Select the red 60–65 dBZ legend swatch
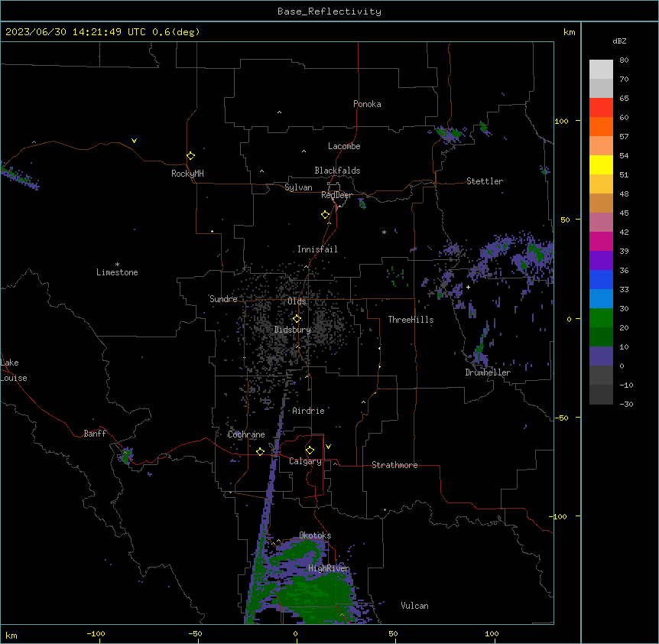Image resolution: width=659 pixels, height=644 pixels. tap(601, 107)
